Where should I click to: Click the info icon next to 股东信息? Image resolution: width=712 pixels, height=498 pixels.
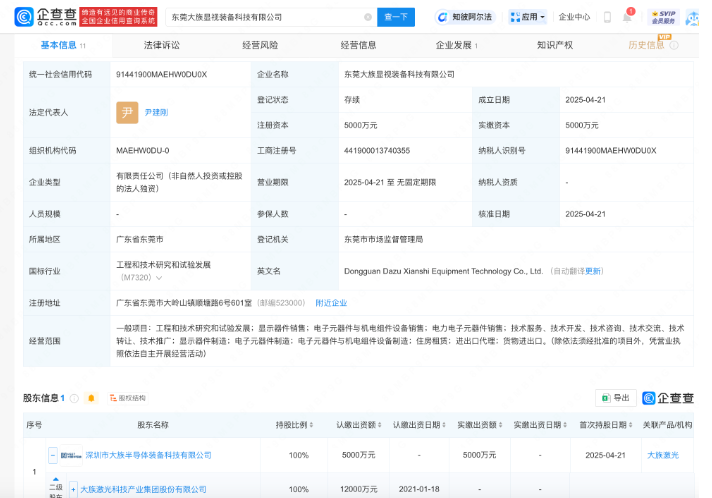click(x=74, y=398)
